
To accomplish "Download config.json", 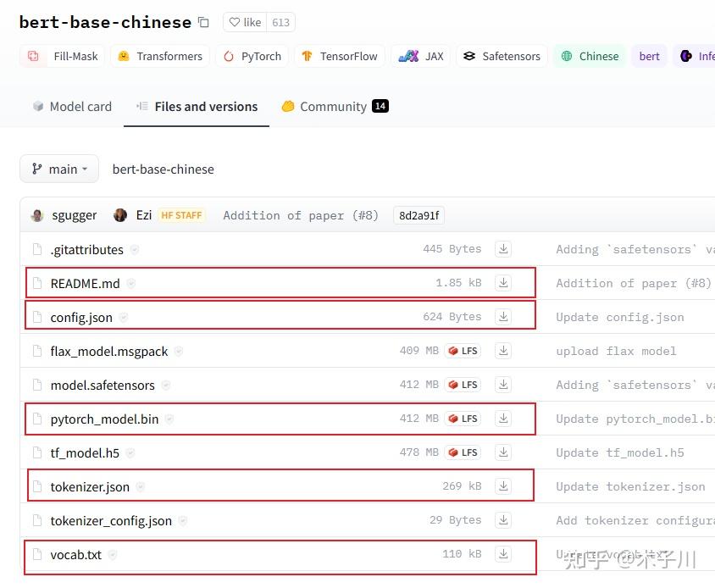I will tap(503, 317).
